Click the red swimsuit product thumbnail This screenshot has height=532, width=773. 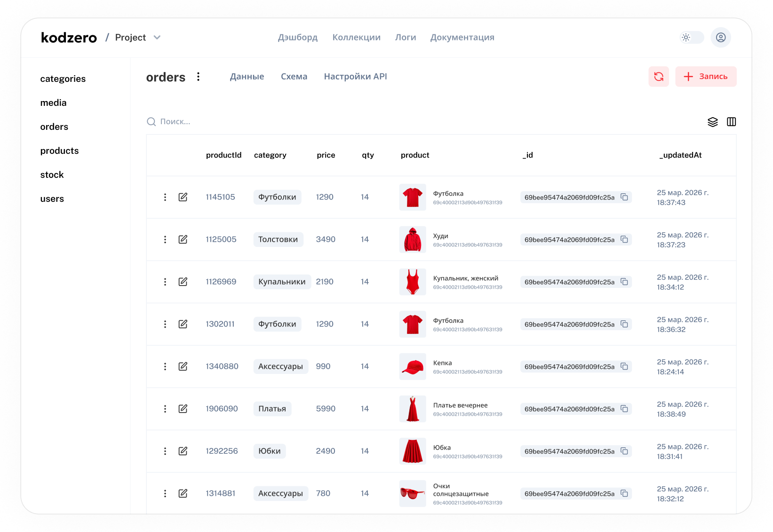(x=413, y=282)
